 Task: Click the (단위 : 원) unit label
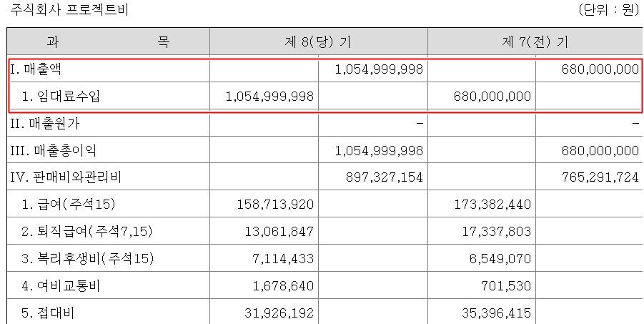606,10
